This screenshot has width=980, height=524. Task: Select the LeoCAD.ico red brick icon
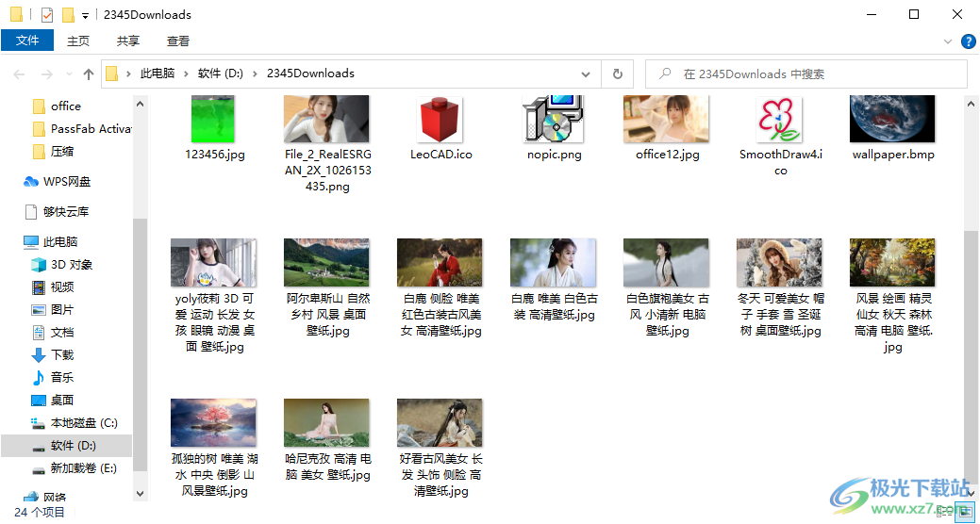(x=440, y=119)
